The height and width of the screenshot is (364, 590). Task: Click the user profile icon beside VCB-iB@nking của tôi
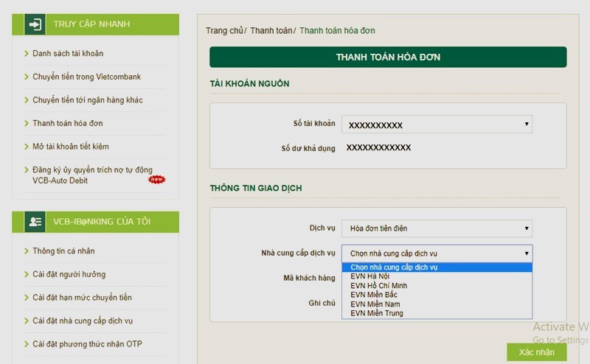tap(34, 222)
